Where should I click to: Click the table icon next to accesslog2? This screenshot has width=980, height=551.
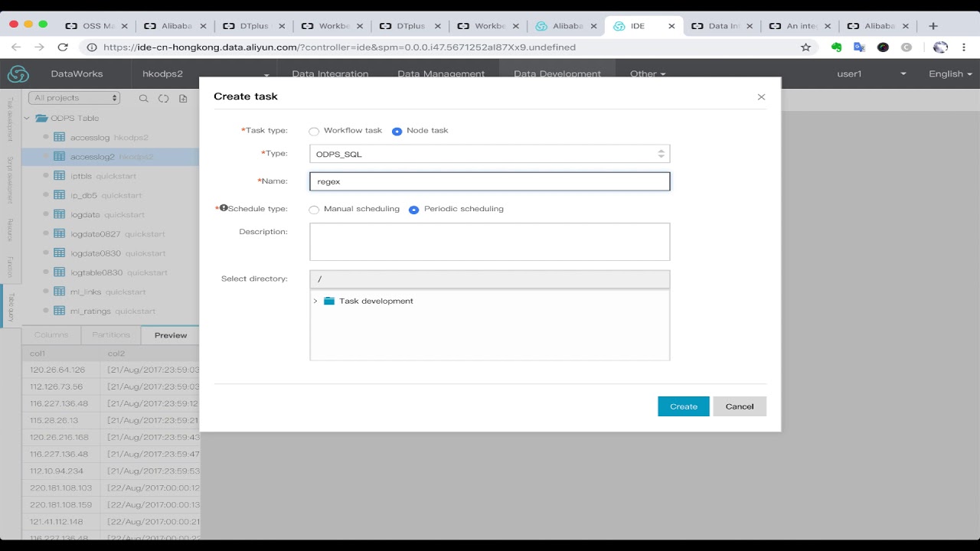(x=59, y=157)
